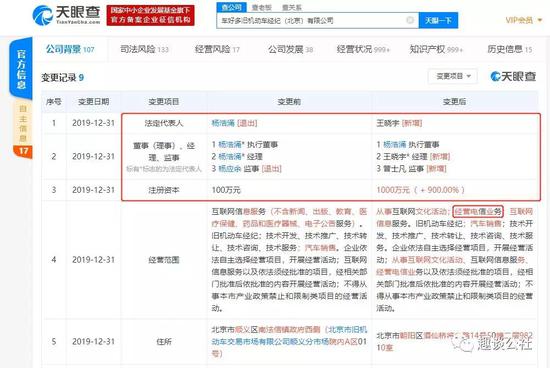Switch to the 查老板 search tab

262,7
